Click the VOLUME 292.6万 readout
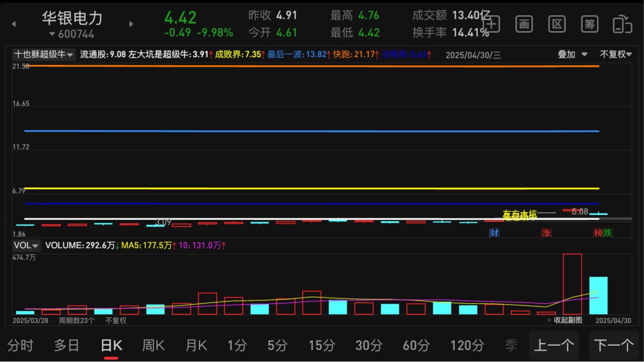The height and width of the screenshot is (362, 644). pyautogui.click(x=82, y=245)
